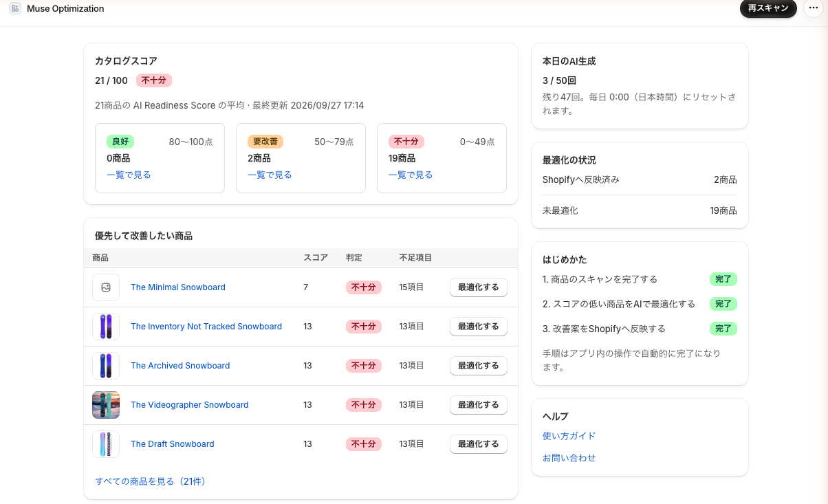The image size is (828, 504).
Task: Open すべての商品を見る（21件）link
Action: pos(151,481)
